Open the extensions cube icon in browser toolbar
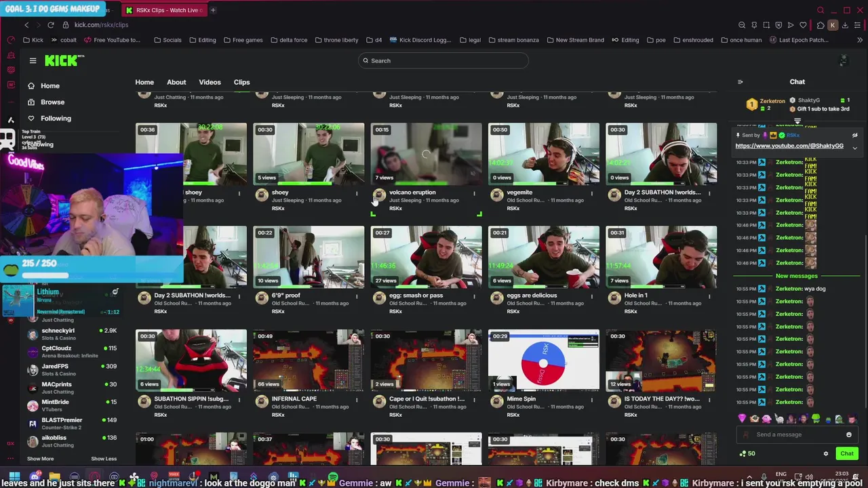This screenshot has height=488, width=868. tap(821, 25)
